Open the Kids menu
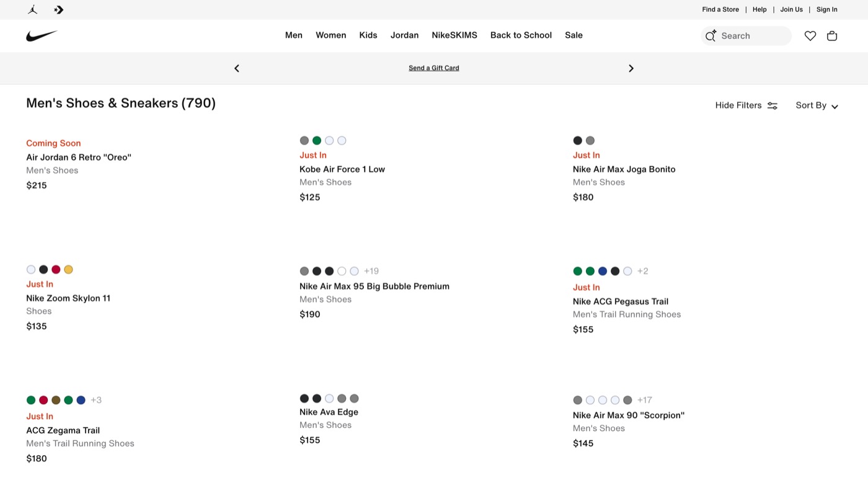The height and width of the screenshot is (488, 868). pyautogui.click(x=368, y=35)
